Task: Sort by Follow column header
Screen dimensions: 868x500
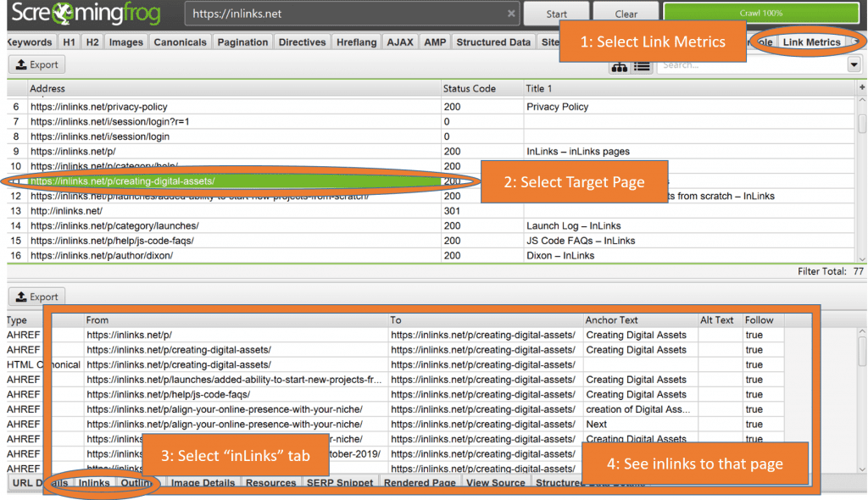Action: [x=764, y=320]
